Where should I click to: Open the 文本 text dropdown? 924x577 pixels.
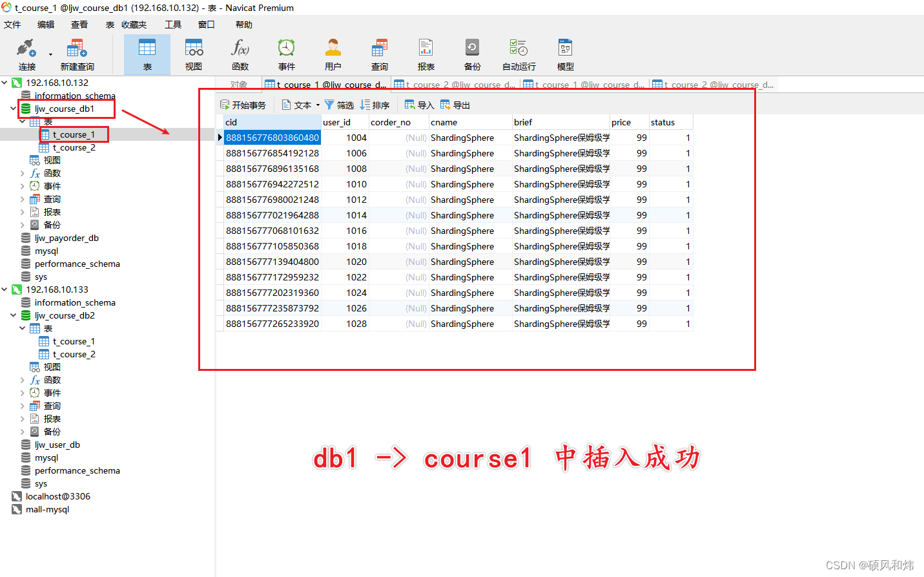point(300,105)
